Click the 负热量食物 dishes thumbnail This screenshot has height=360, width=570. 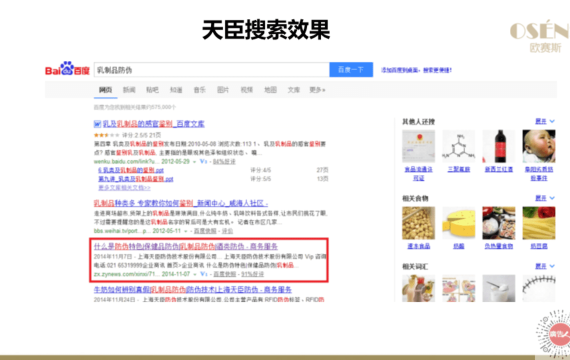[x=499, y=223]
